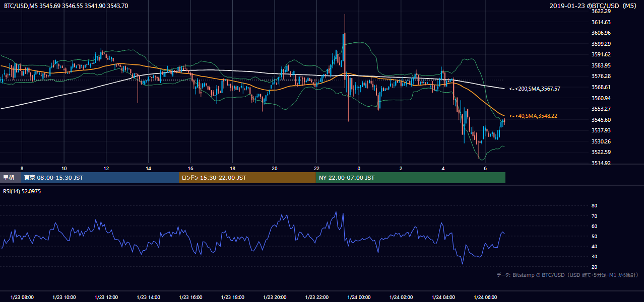This screenshot has height=302, width=644.
Task: Click RSI axis level 40
Action: 594,246
